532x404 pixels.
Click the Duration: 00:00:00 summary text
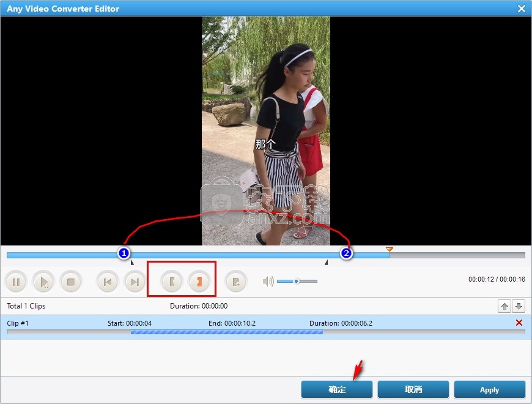(199, 306)
